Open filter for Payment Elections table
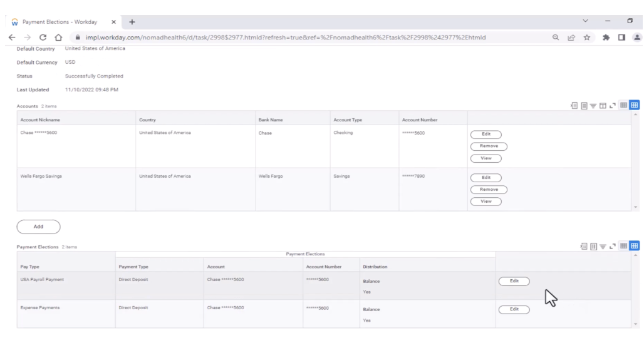Viewport: 644px width, 338px height. [603, 247]
